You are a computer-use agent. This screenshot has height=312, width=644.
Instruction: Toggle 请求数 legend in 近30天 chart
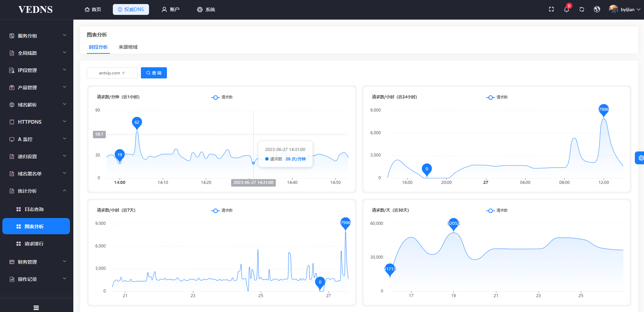pyautogui.click(x=497, y=211)
